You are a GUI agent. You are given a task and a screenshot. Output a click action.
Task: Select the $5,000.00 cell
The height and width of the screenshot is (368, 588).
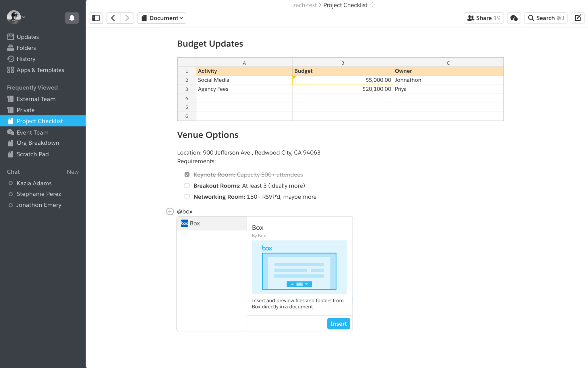pyautogui.click(x=343, y=80)
